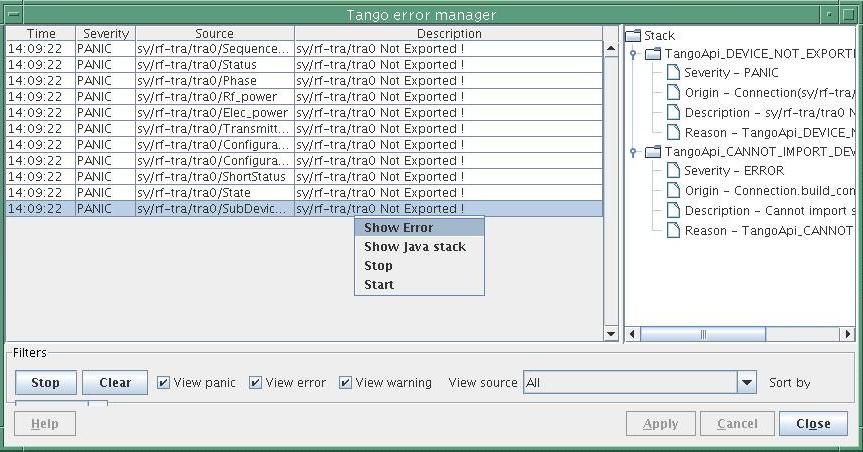Click the Source column header
The image size is (863, 452).
[x=215, y=34]
